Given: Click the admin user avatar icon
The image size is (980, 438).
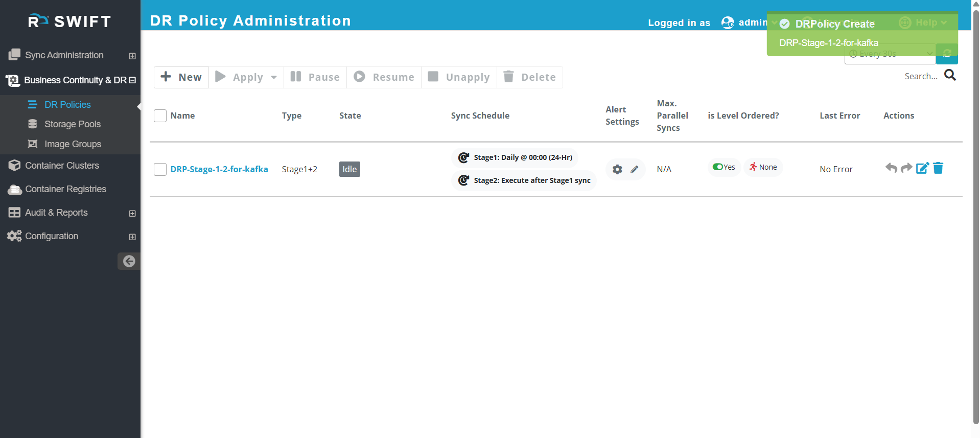Looking at the screenshot, I should pyautogui.click(x=728, y=22).
